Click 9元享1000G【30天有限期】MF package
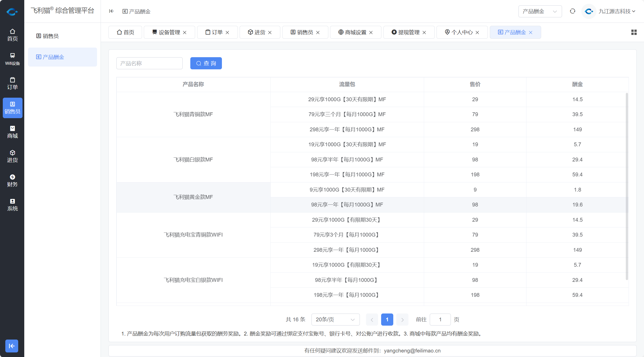This screenshot has width=644, height=357. pos(347,190)
